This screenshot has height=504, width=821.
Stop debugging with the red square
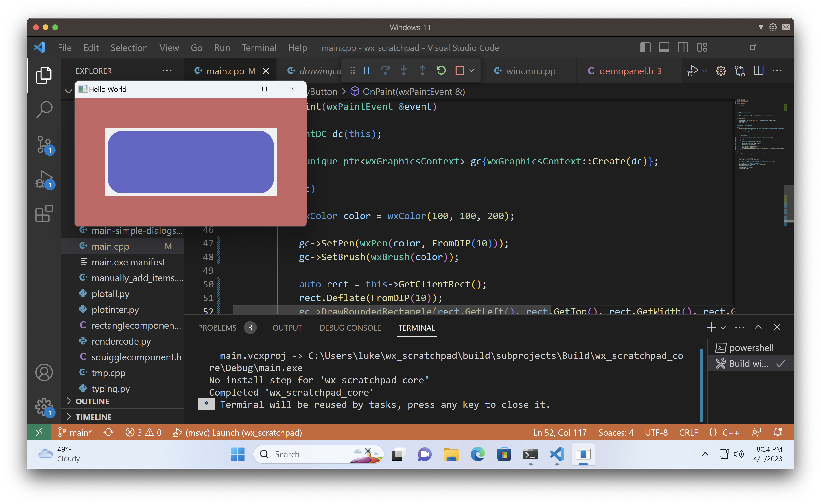pyautogui.click(x=460, y=70)
